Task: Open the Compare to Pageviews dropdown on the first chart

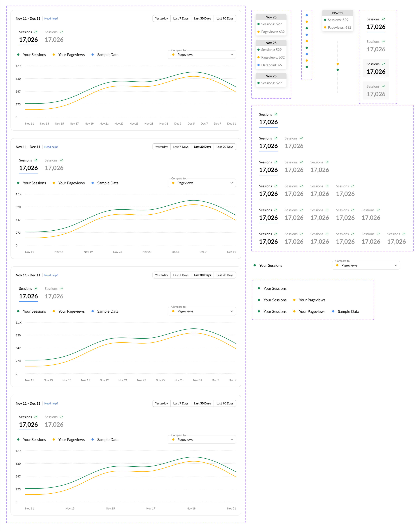Action: point(202,54)
